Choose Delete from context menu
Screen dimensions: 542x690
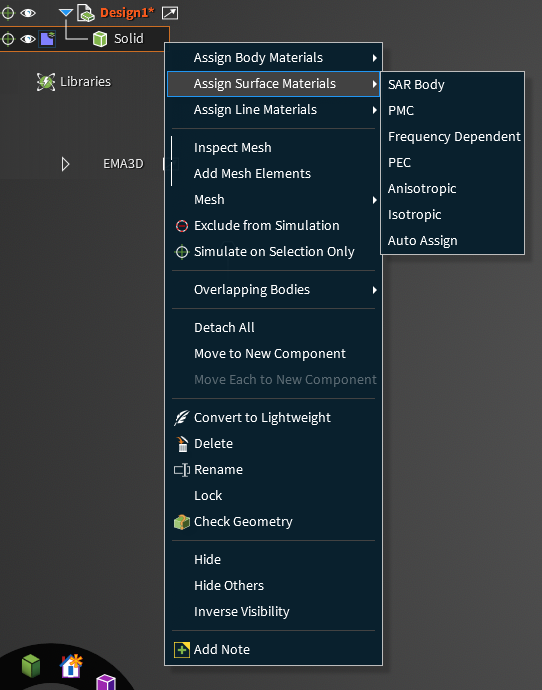click(273, 444)
